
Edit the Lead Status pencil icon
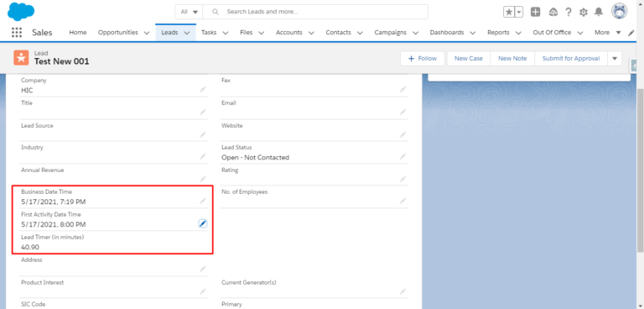point(402,156)
